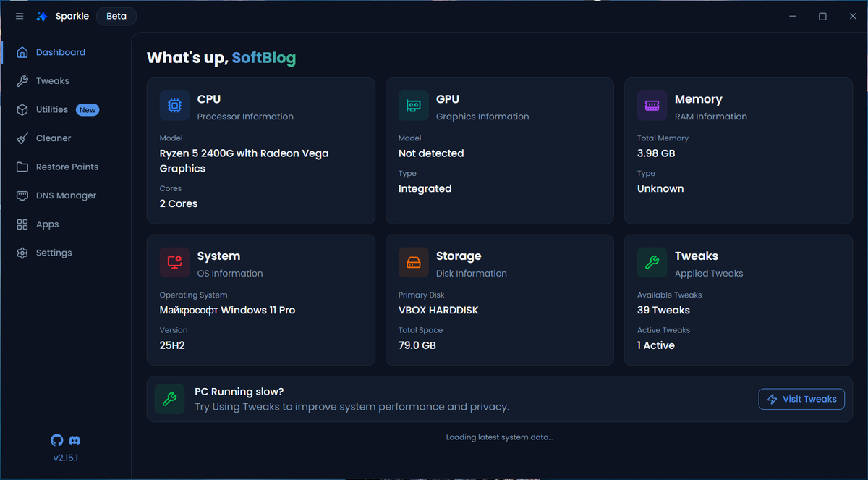Screen dimensions: 868x480
Task: Click the 25H2 version value
Action: (172, 345)
